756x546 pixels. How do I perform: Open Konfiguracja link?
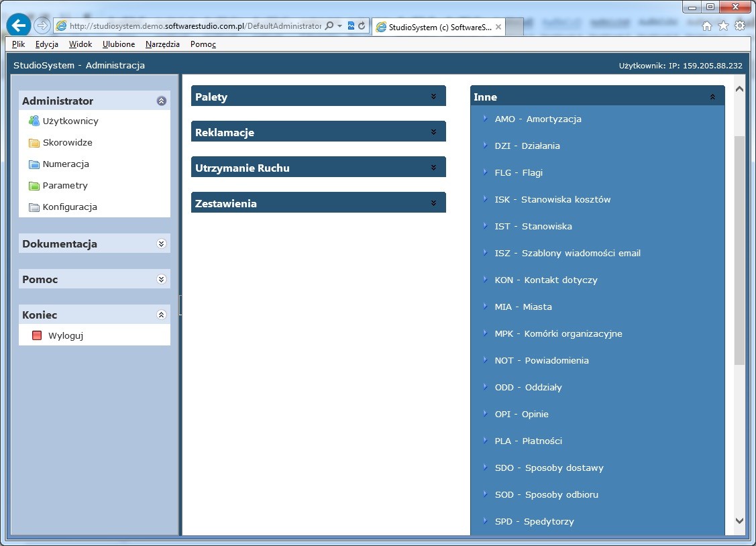click(x=70, y=207)
